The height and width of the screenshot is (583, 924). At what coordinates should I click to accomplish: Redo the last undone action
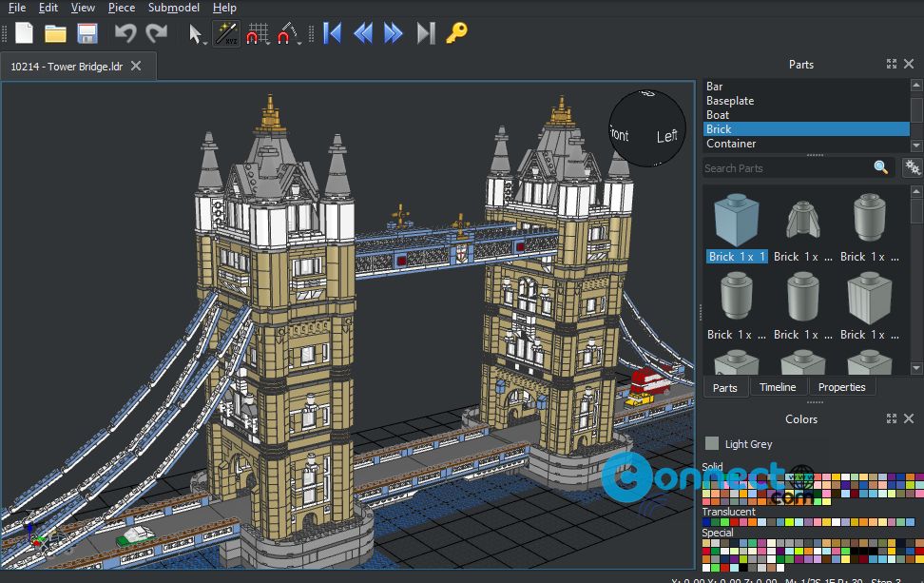[156, 33]
